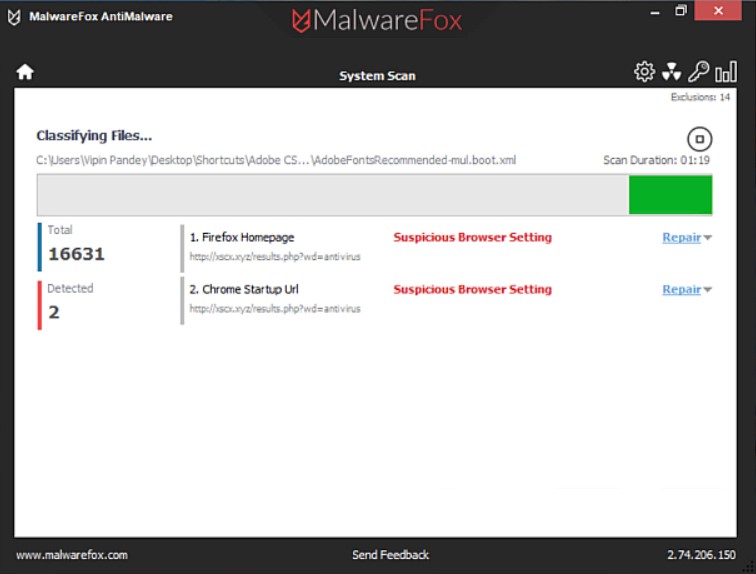Click Repair for Chrome Startup Url

[681, 289]
